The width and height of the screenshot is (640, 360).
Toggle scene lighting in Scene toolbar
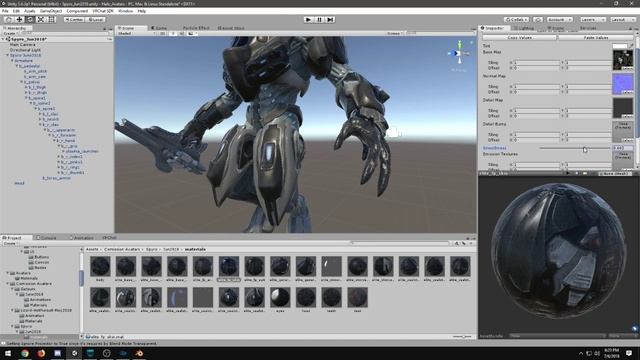(x=173, y=33)
